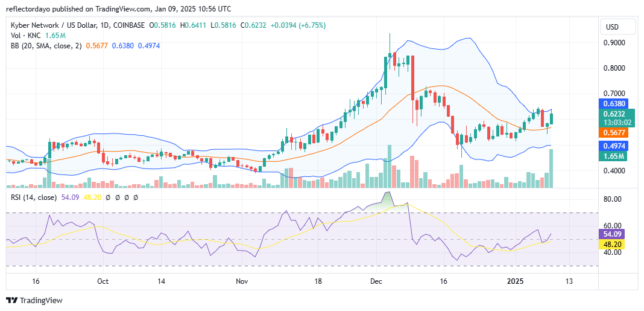Click the orange 0.5677 basis tag on the price scale
The width and height of the screenshot is (644, 311).
click(614, 133)
